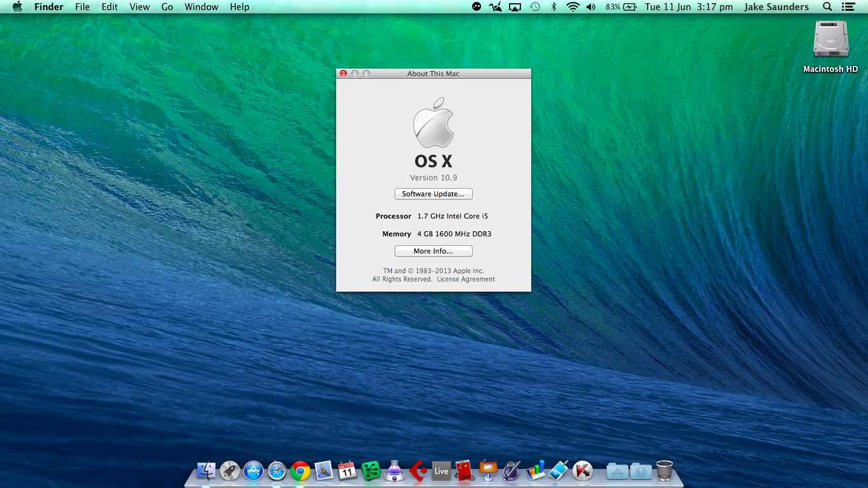The width and height of the screenshot is (868, 488).
Task: Click the origami crane menu bar icon
Action: [x=496, y=7]
